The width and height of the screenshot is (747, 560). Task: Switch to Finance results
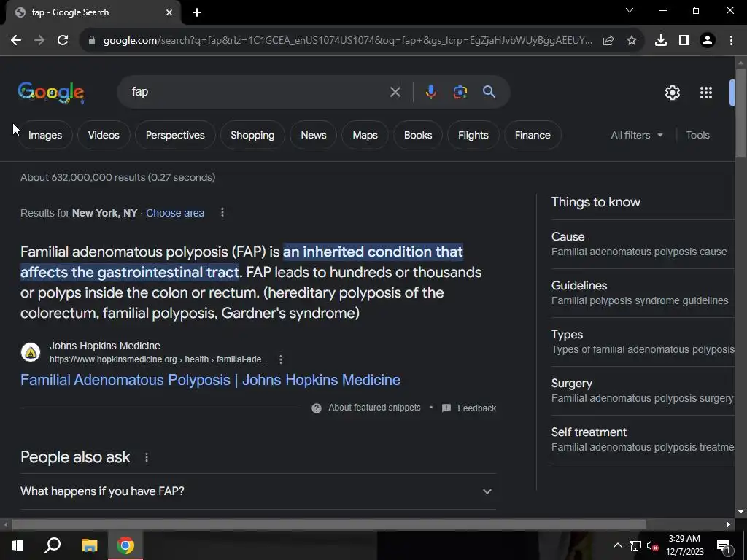point(533,135)
